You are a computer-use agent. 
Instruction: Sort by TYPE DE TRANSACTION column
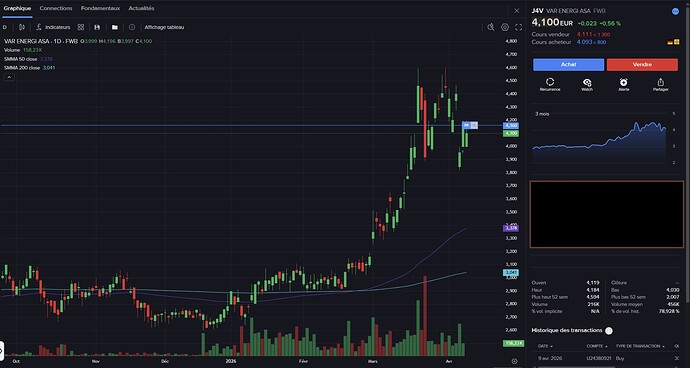coord(640,346)
